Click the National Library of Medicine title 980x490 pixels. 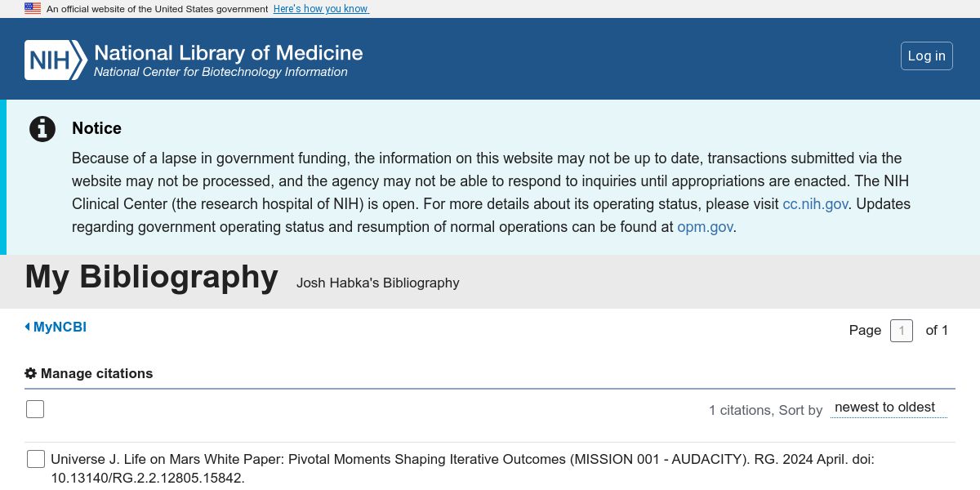tap(228, 53)
